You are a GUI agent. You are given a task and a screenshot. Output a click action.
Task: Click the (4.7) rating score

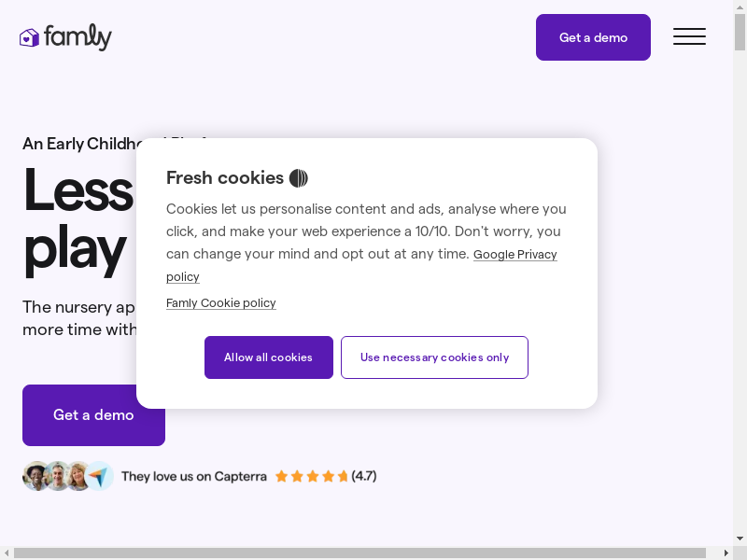tap(364, 476)
